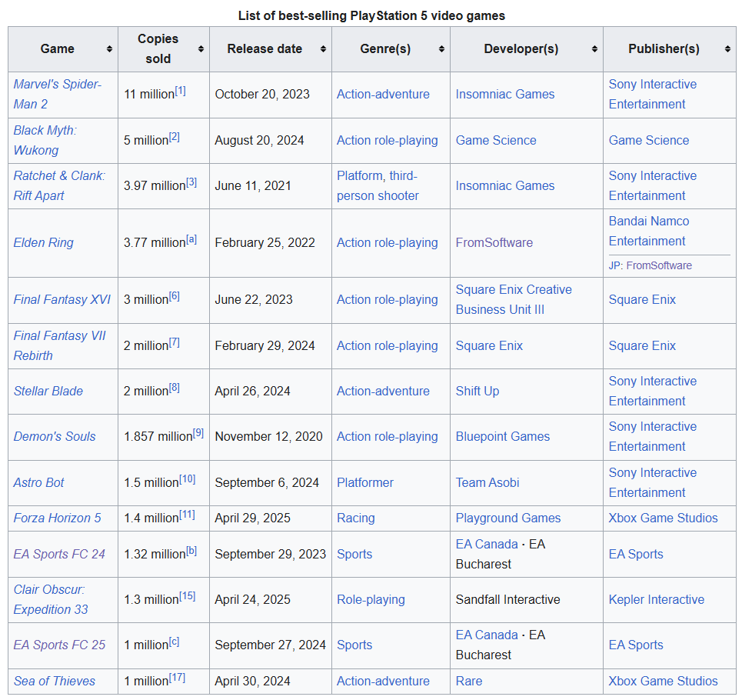Open the Marvel's Spider-Man 2 game link

click(57, 94)
